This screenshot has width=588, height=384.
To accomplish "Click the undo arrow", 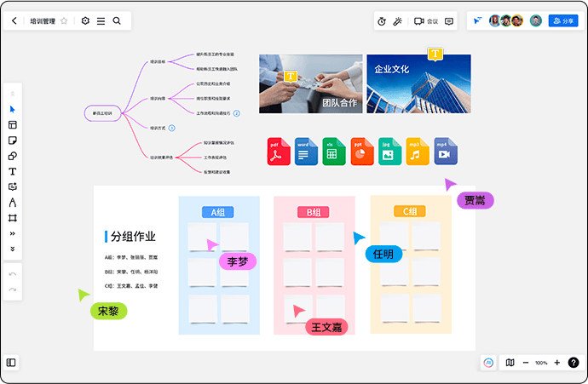I will point(13,274).
